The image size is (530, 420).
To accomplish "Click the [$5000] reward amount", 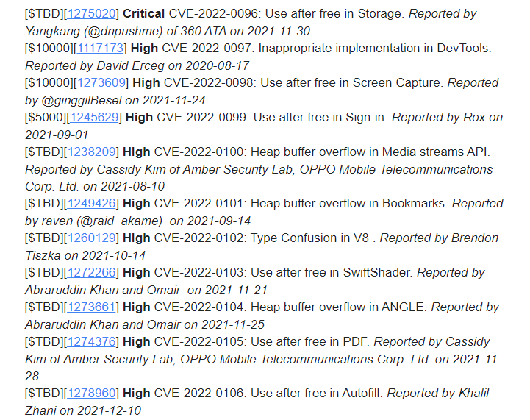I will pos(46,117).
